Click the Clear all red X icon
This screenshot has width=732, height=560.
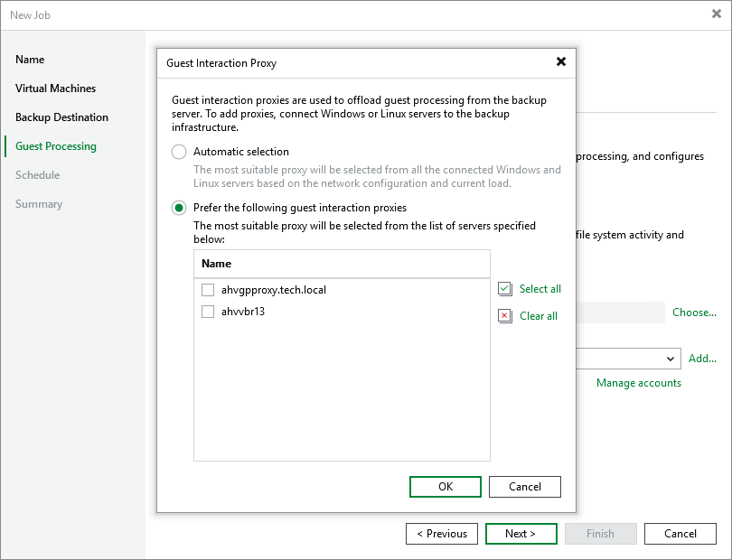[x=505, y=315]
